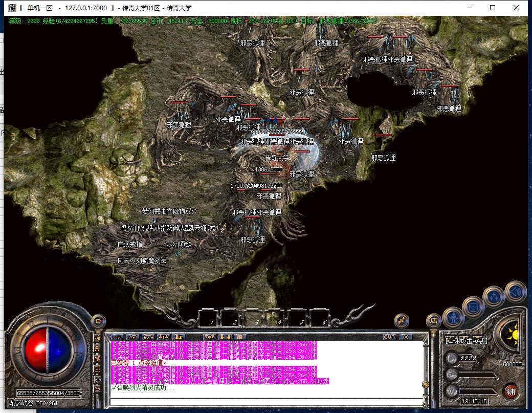Click the two-people icon in chat toolbar
Image resolution: width=532 pixels, height=413 pixels.
[179, 337]
